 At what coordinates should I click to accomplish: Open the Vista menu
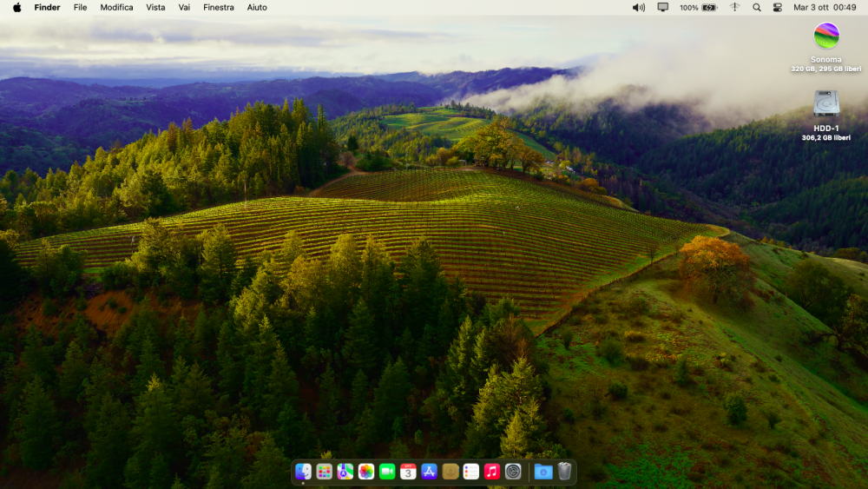155,7
